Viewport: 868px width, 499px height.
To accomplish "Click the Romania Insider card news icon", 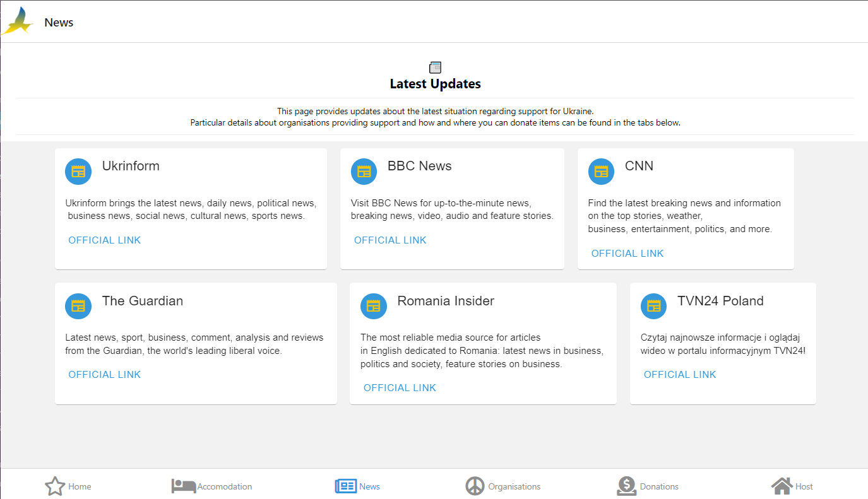I will pyautogui.click(x=373, y=306).
